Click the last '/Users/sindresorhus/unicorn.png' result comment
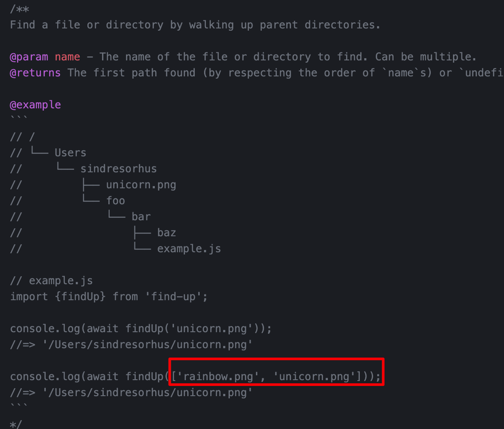 147,393
